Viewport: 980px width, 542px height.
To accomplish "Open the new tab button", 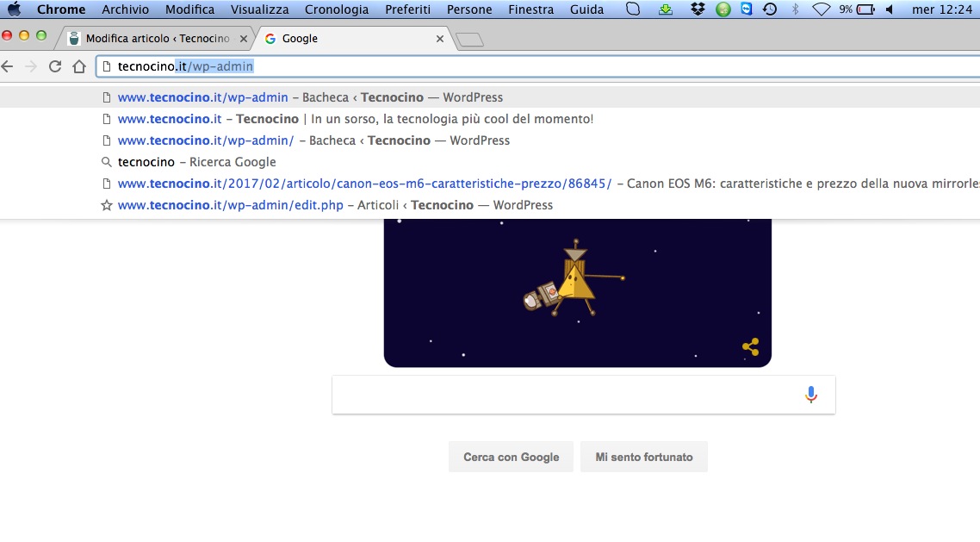I will point(469,39).
